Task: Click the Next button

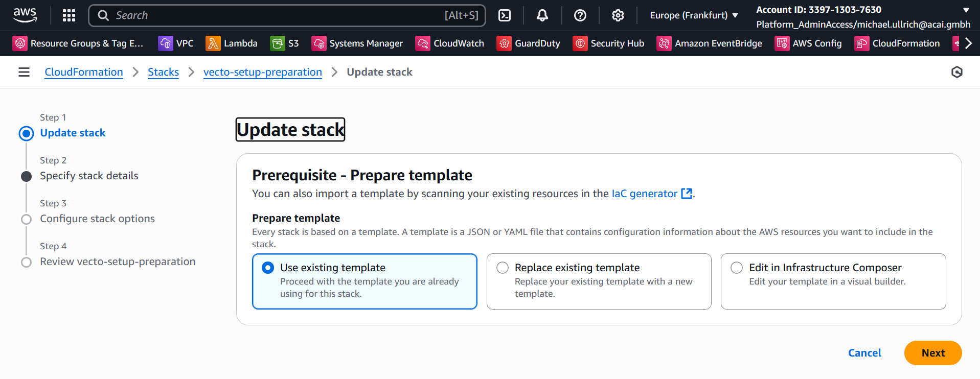Action: [x=933, y=353]
